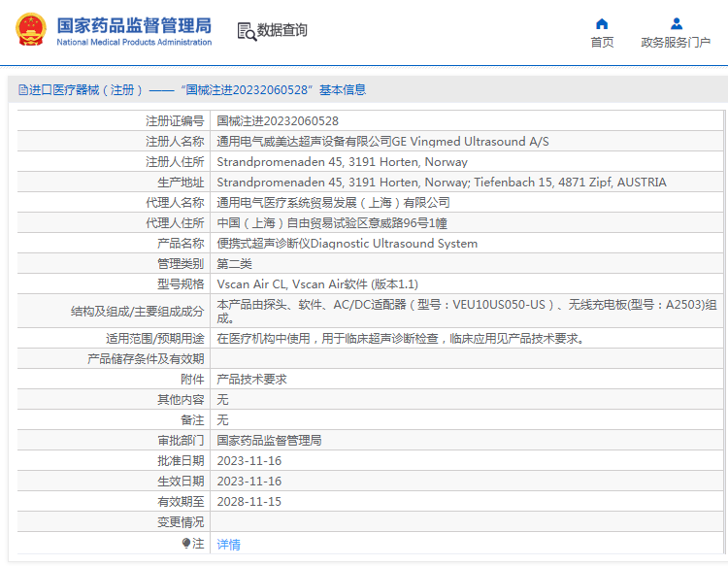
Task: Open the 数据查询 search icon
Action: [x=247, y=32]
